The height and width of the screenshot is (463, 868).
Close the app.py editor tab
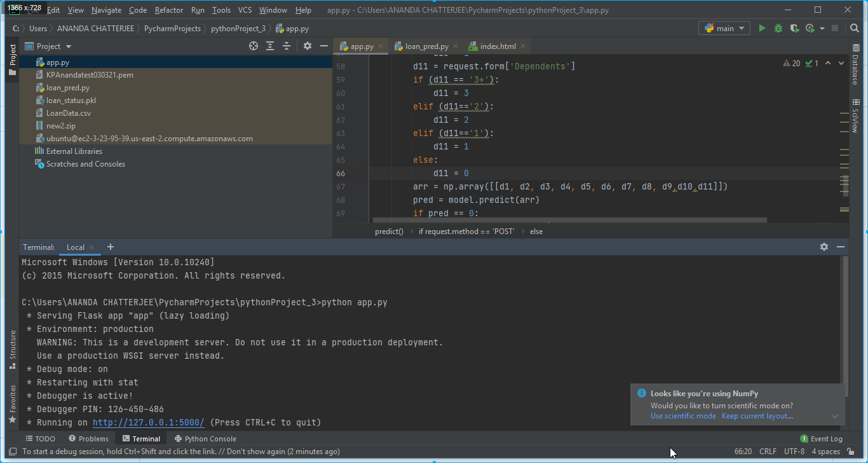tap(381, 46)
